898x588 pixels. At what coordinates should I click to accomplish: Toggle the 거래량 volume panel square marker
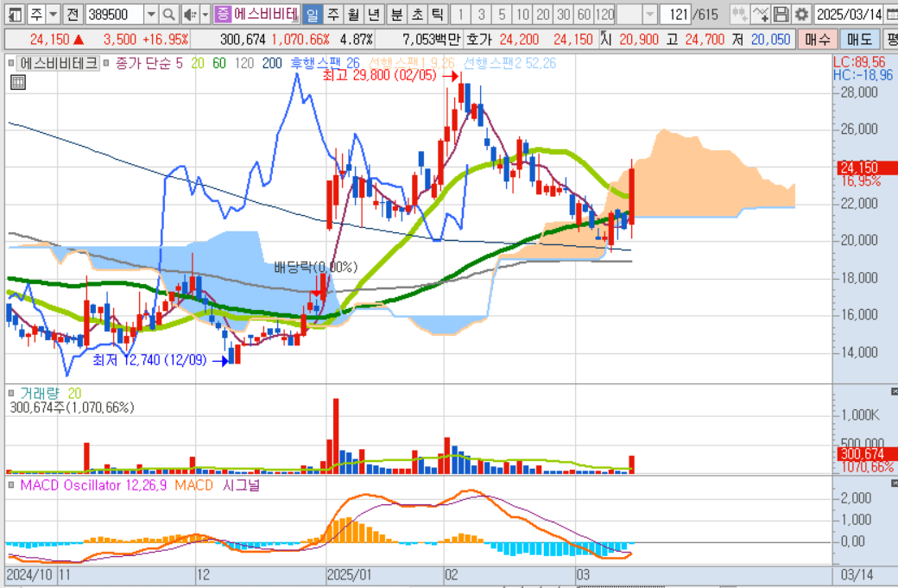(x=11, y=394)
